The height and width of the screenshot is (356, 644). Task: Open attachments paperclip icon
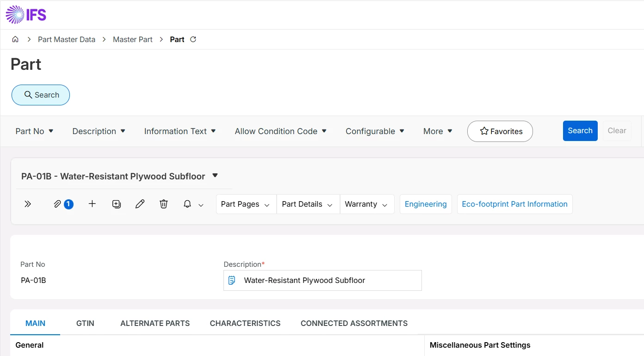tap(57, 204)
